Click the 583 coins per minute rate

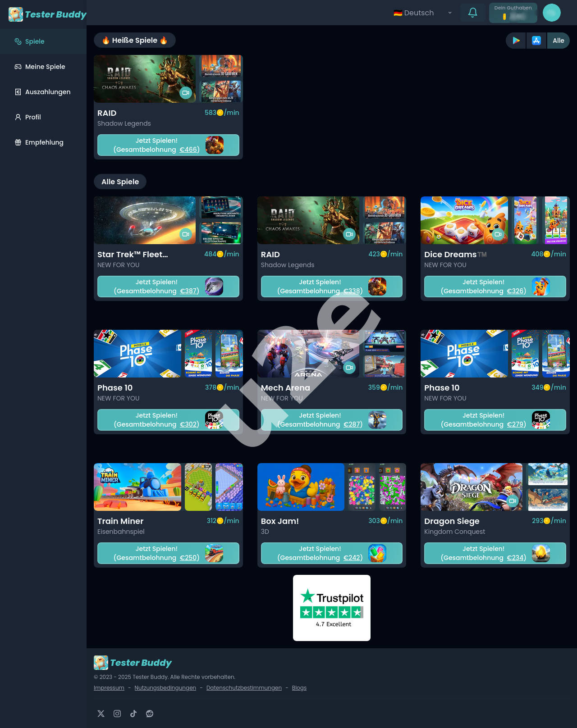pos(222,113)
